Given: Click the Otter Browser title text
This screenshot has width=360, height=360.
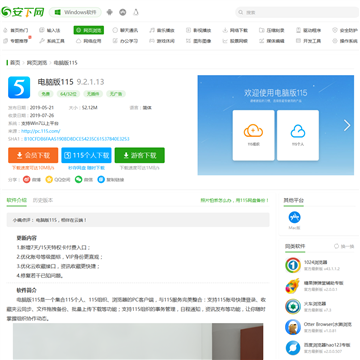Looking at the screenshot, I should [x=327, y=324].
